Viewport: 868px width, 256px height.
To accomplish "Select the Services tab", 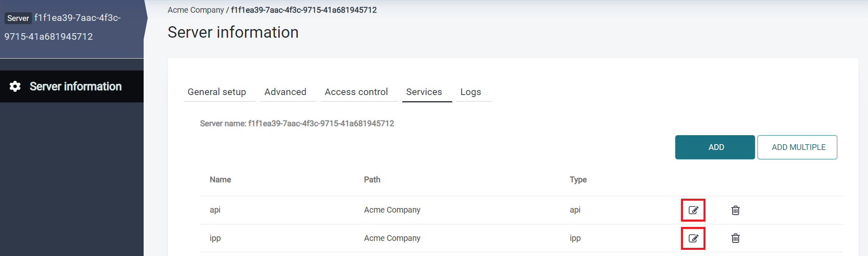I will (424, 92).
